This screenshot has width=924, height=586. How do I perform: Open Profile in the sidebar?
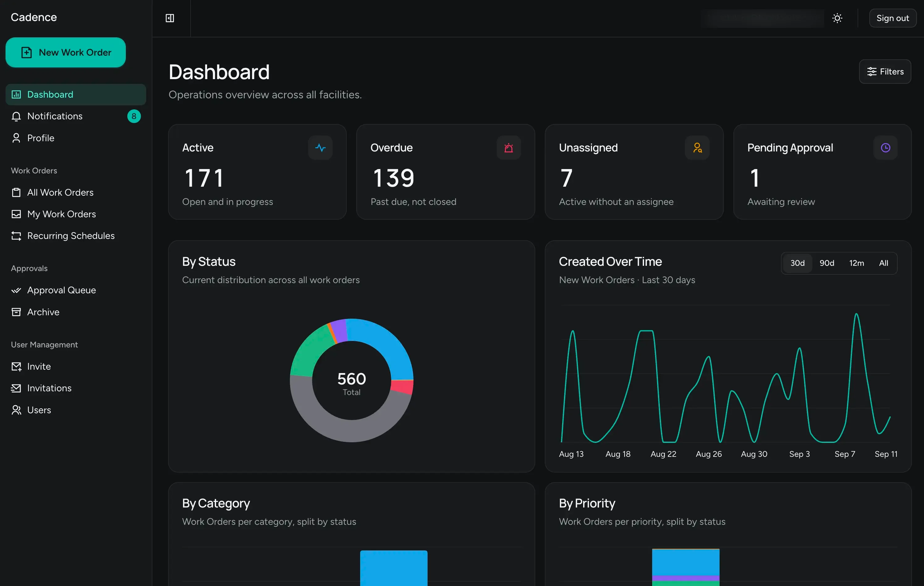(76, 138)
